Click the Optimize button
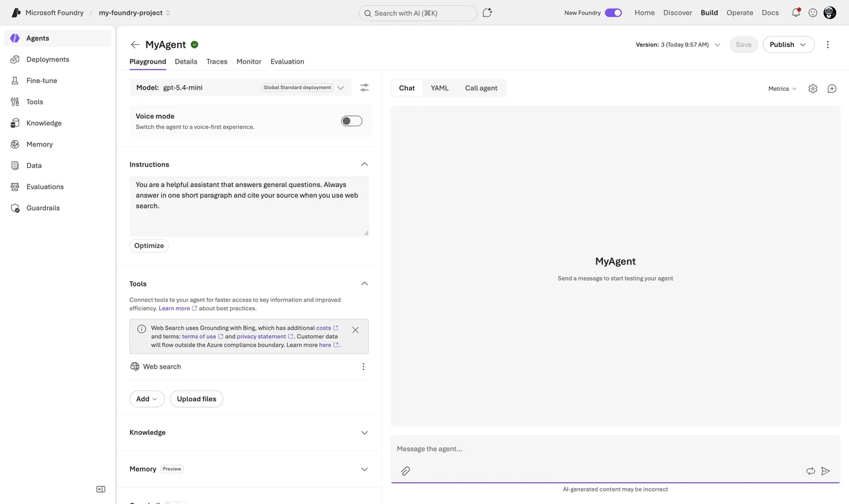This screenshot has height=504, width=849. pyautogui.click(x=149, y=246)
